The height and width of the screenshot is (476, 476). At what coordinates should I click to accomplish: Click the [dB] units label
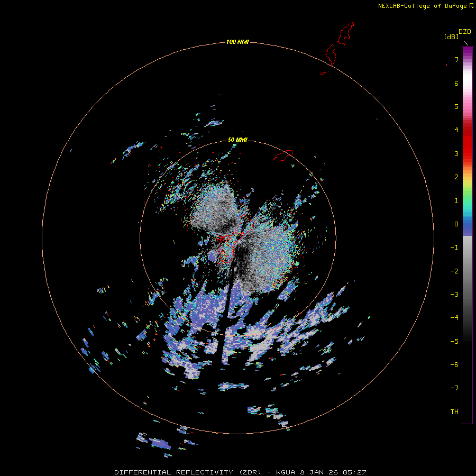tap(451, 37)
